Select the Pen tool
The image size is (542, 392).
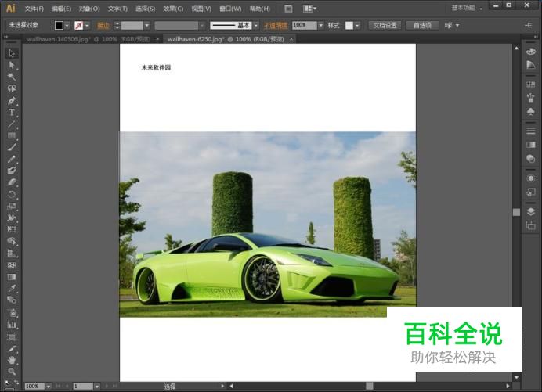12,100
